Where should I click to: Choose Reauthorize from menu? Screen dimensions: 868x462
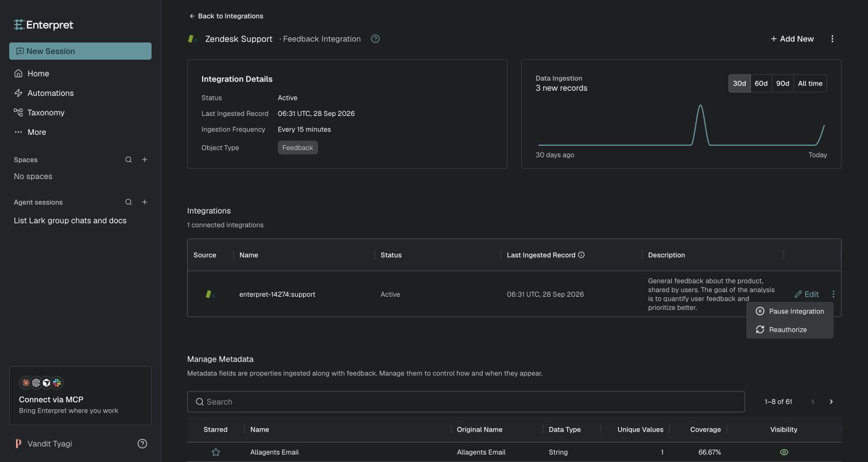(x=790, y=329)
